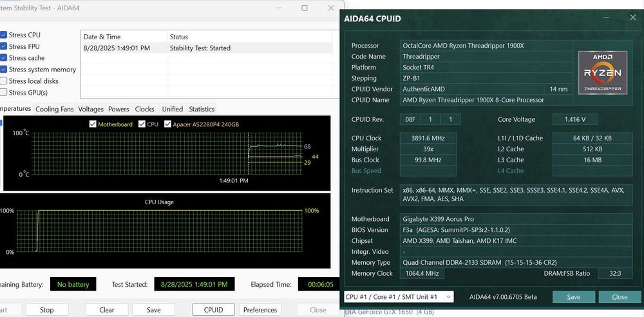Image resolution: width=644 pixels, height=317 pixels.
Task: Enable Stress GPU(s) checkbox
Action: click(x=4, y=93)
